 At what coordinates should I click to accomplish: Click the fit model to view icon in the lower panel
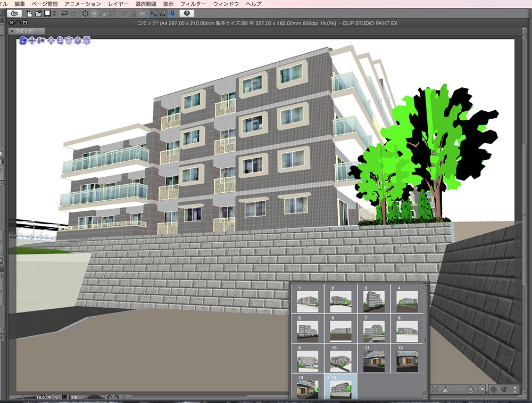coord(435,390)
